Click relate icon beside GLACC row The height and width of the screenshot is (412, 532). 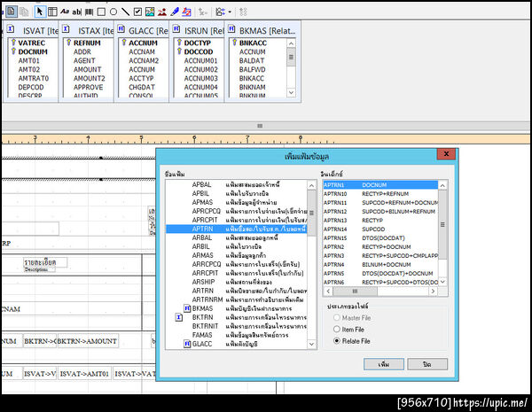[x=187, y=344]
